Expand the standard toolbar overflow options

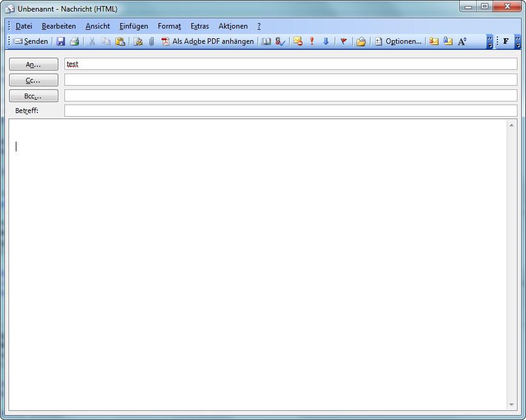(490, 41)
